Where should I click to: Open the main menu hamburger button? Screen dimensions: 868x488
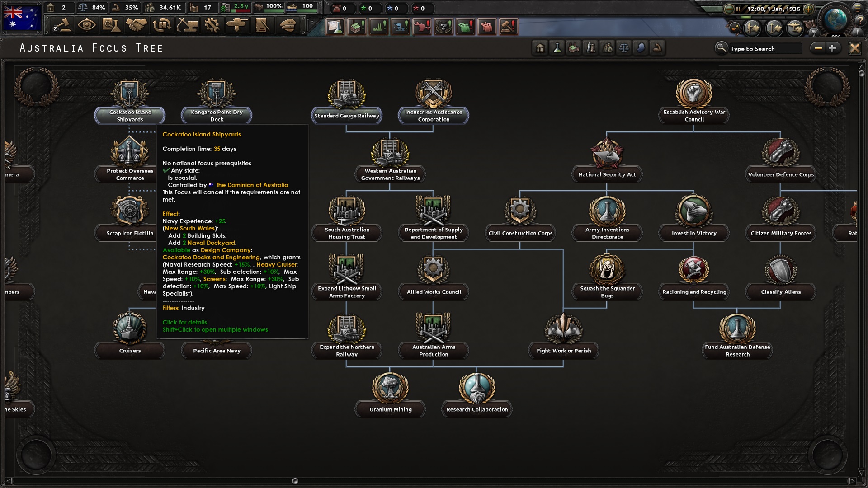point(858,8)
